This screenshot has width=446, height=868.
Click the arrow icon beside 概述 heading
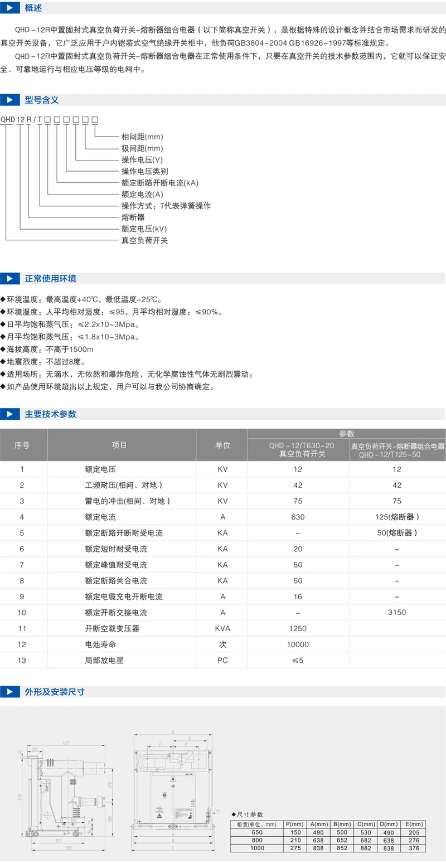click(x=10, y=8)
